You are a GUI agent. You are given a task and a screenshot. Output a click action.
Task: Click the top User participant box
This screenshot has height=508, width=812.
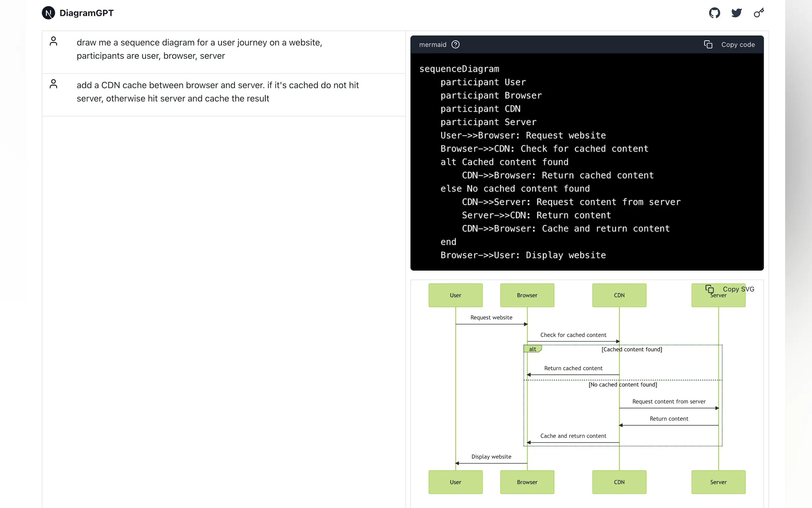(455, 295)
